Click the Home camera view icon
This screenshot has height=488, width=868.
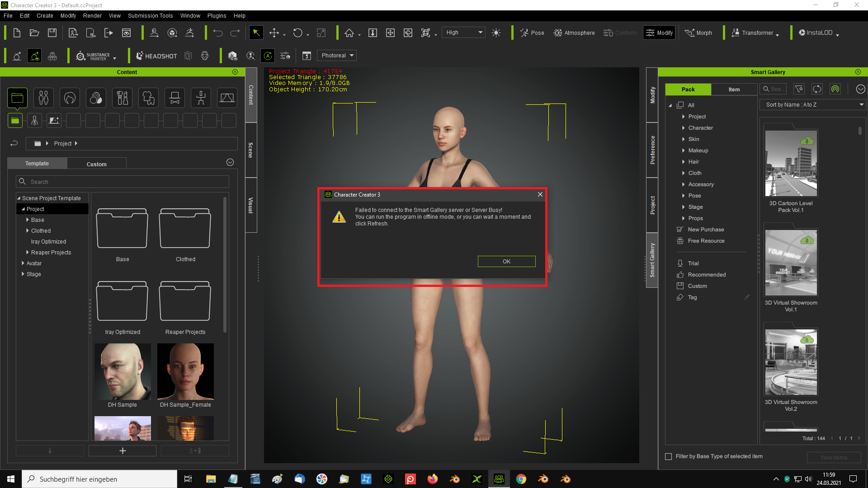(x=349, y=33)
